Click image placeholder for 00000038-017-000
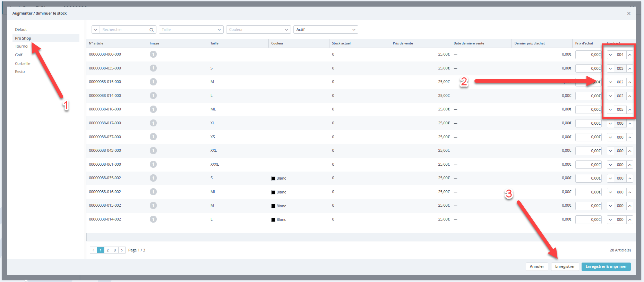Image resolution: width=644 pixels, height=282 pixels. (153, 123)
